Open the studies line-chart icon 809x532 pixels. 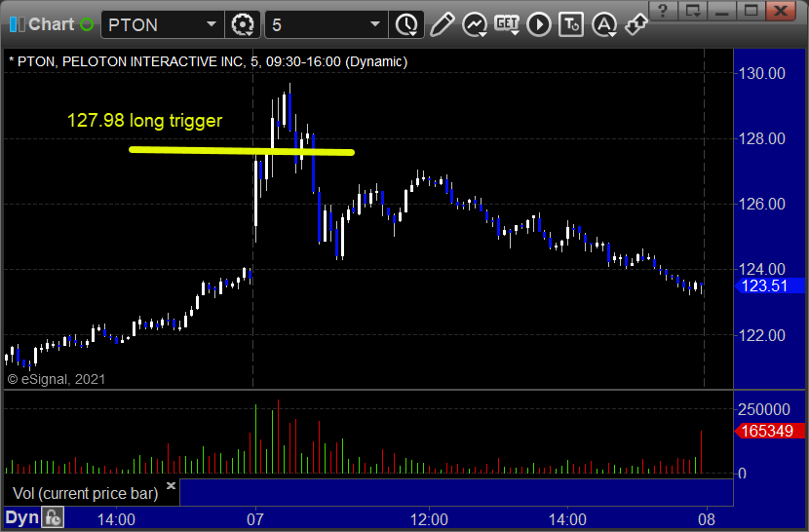(475, 24)
